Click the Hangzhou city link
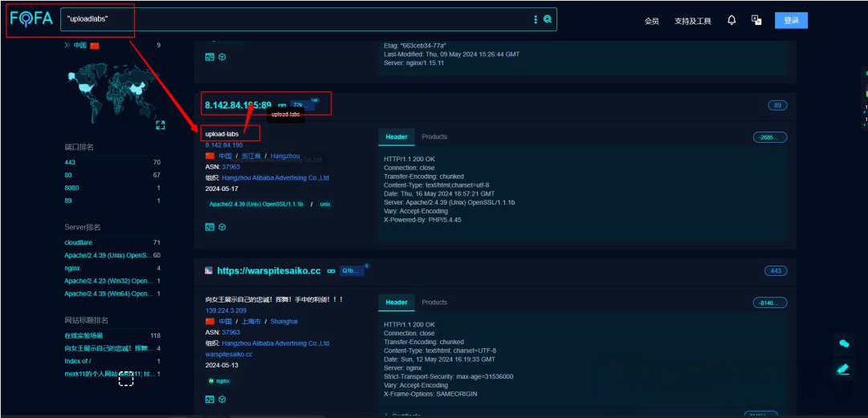This screenshot has width=868, height=418. tap(285, 156)
